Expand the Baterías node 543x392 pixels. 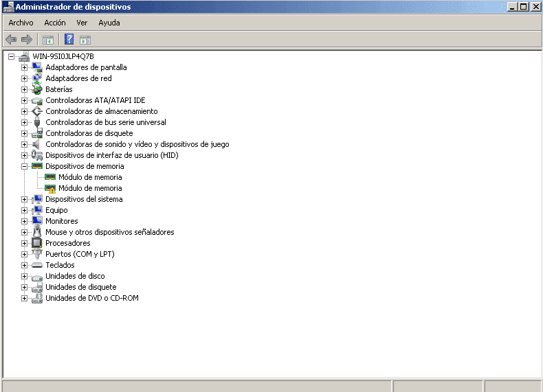click(24, 89)
